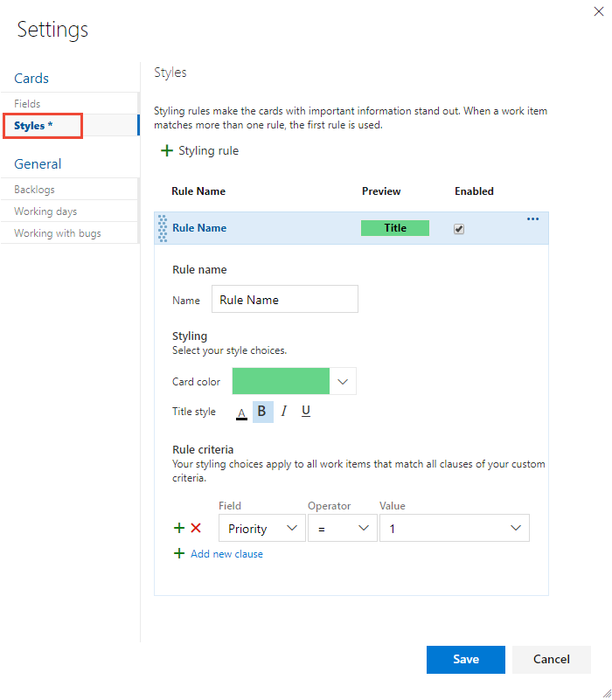Click the green card color swatch
Screen dimensions: 612x700
pos(281,381)
